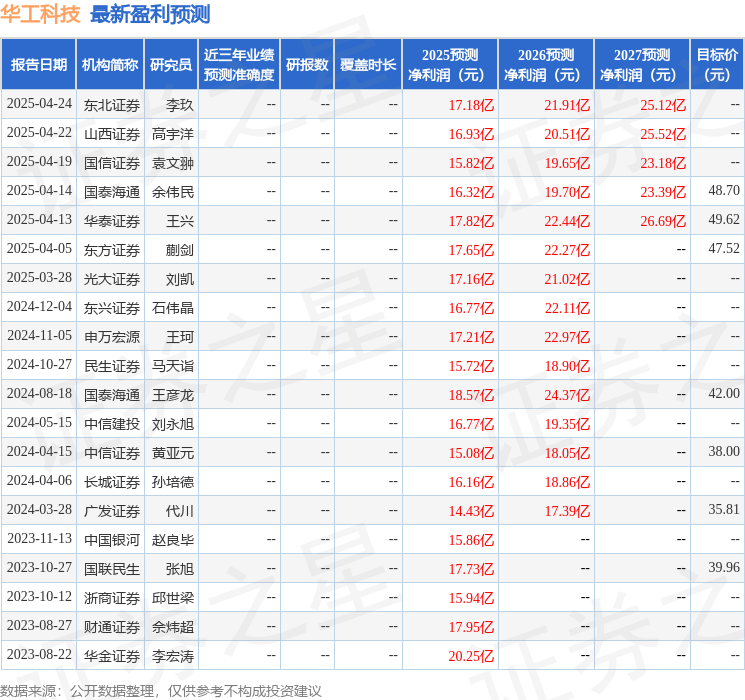Select 国联民生 institution cell

(x=112, y=569)
